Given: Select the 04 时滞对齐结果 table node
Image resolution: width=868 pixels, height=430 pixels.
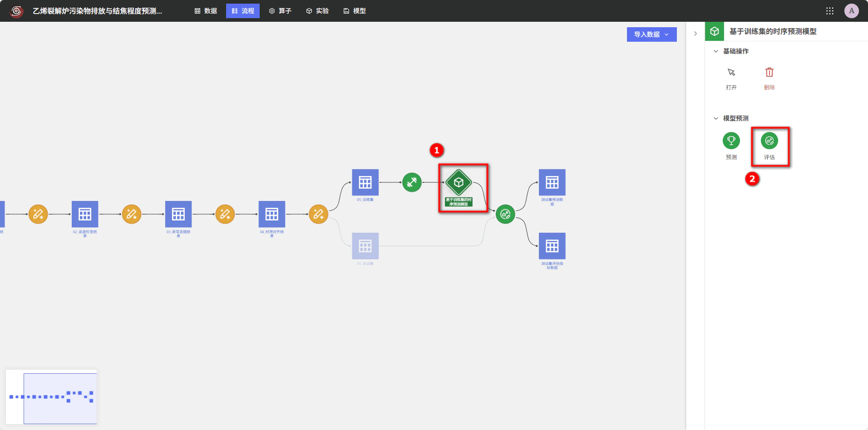Looking at the screenshot, I should pyautogui.click(x=272, y=214).
